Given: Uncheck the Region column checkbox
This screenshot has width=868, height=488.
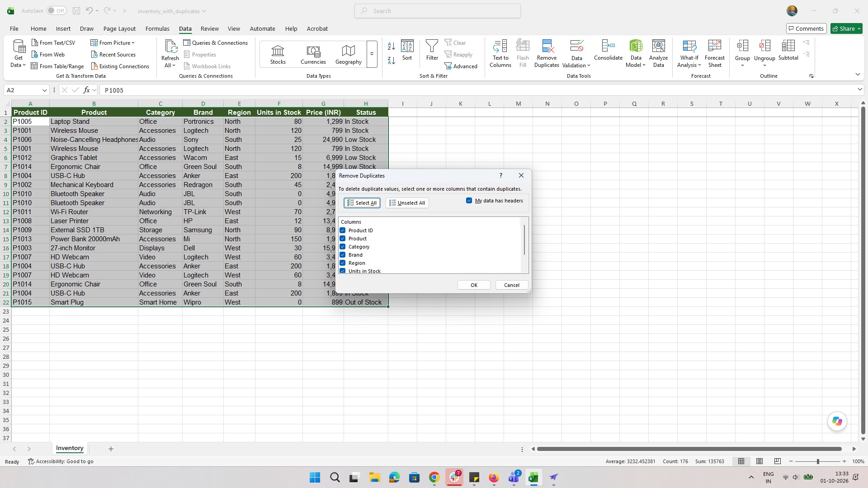Looking at the screenshot, I should pos(343,263).
